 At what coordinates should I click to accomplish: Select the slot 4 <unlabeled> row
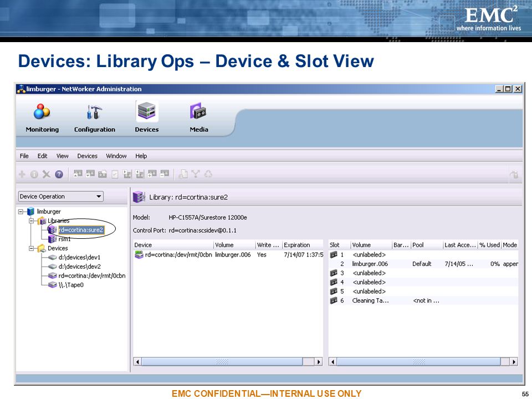(423, 282)
